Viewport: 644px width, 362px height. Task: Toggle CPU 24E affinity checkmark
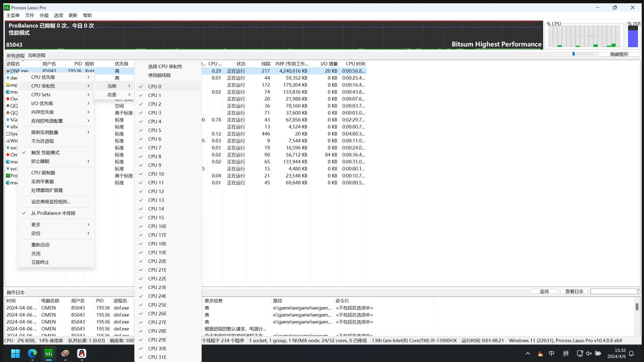tap(168, 296)
